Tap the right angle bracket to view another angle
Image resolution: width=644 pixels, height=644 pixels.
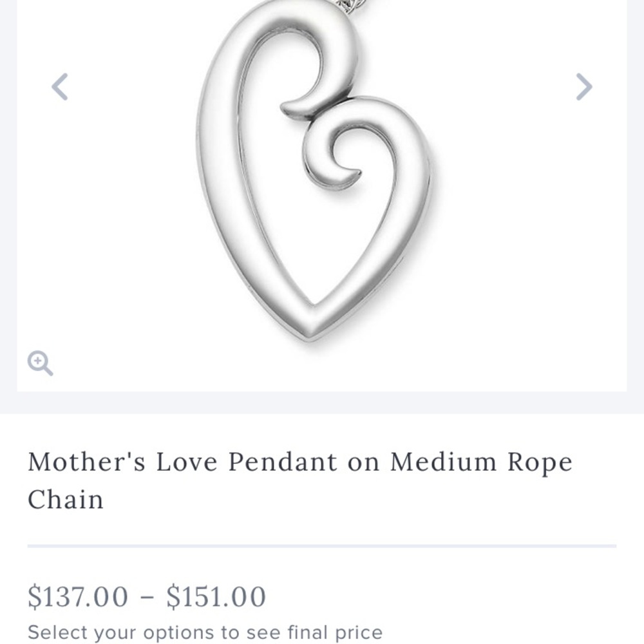click(583, 86)
